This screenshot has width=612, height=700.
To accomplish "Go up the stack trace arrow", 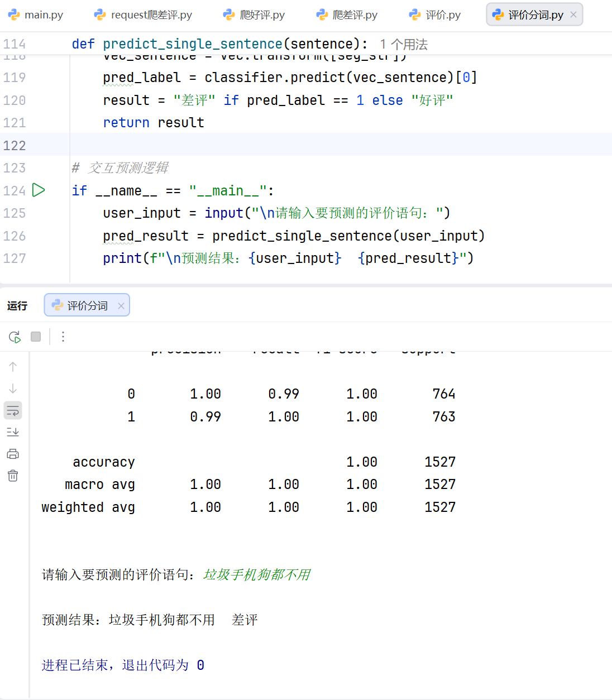I will click(x=13, y=367).
